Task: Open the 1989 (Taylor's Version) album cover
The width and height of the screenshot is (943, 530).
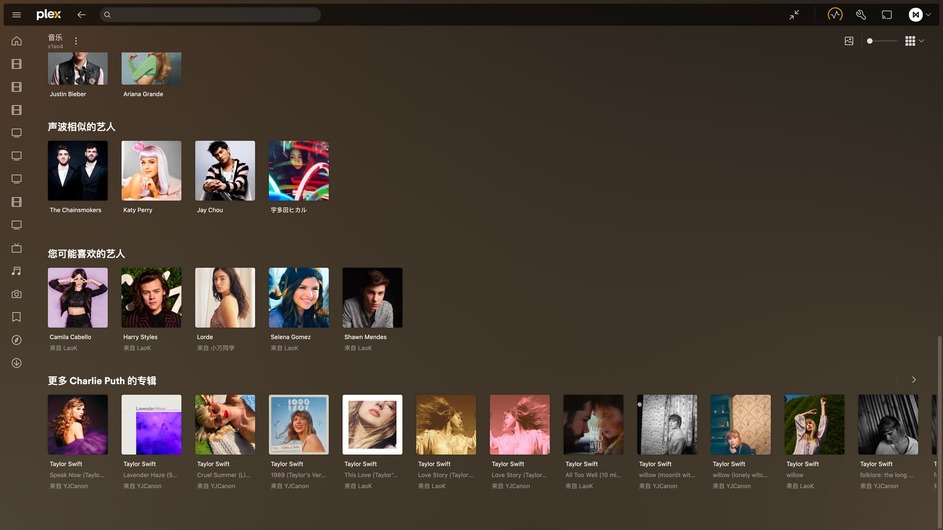Action: tap(298, 424)
